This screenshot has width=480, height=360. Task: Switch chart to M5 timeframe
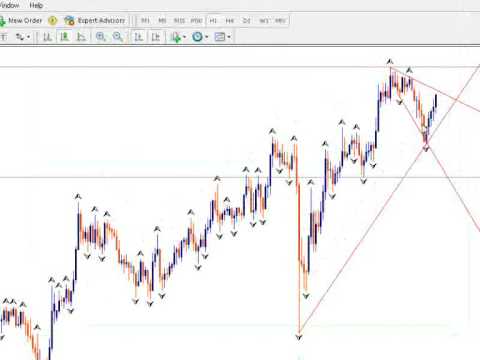coord(162,21)
